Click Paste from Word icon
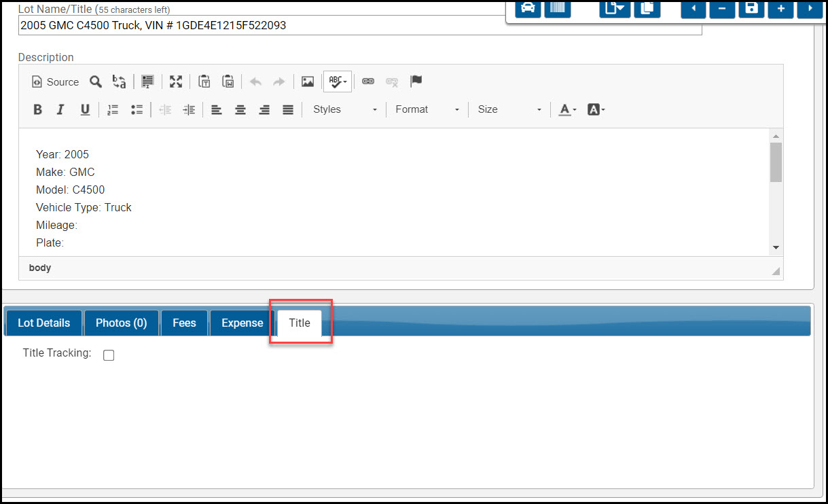 coord(228,82)
